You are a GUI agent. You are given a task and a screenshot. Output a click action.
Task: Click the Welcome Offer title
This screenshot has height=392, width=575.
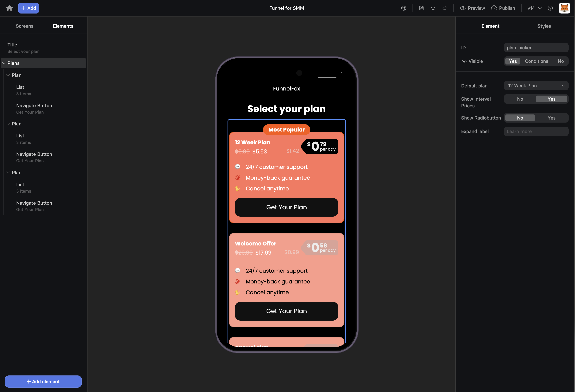pyautogui.click(x=256, y=244)
